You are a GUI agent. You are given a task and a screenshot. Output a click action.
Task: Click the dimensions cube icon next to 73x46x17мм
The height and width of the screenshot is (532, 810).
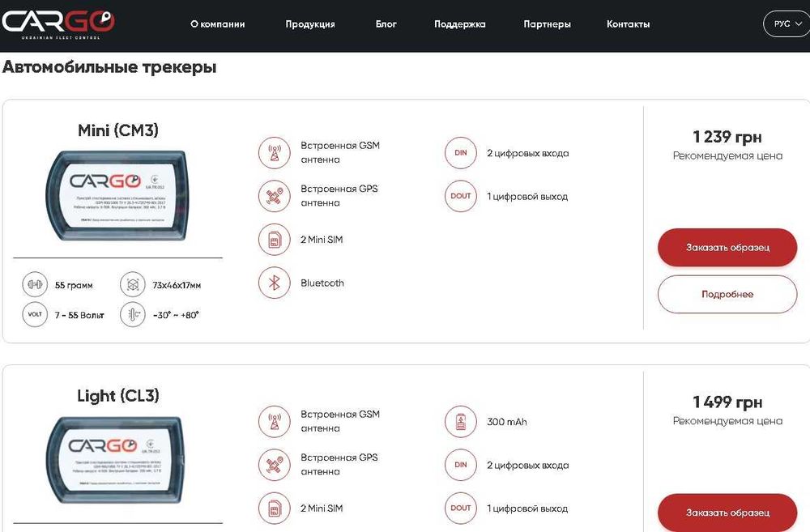(133, 284)
